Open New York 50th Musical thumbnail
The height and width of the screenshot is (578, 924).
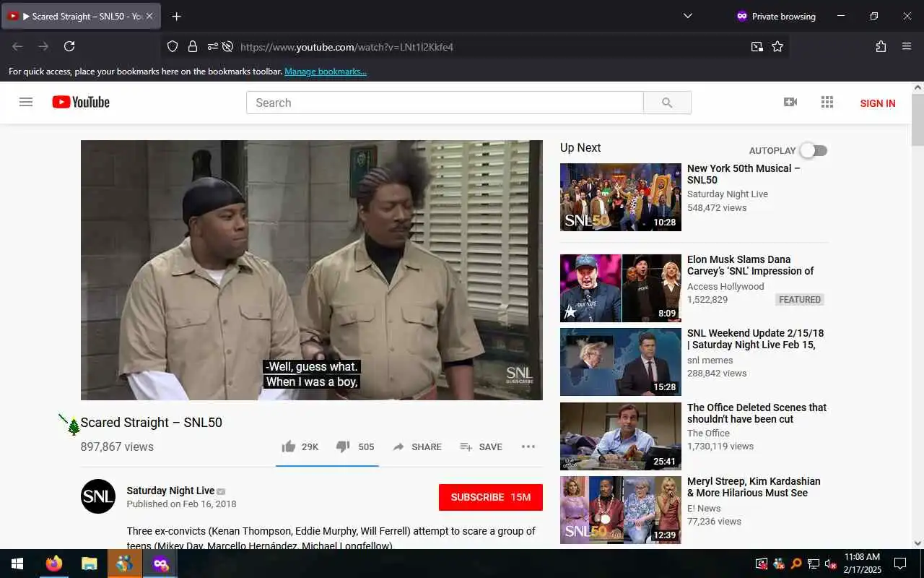(621, 197)
